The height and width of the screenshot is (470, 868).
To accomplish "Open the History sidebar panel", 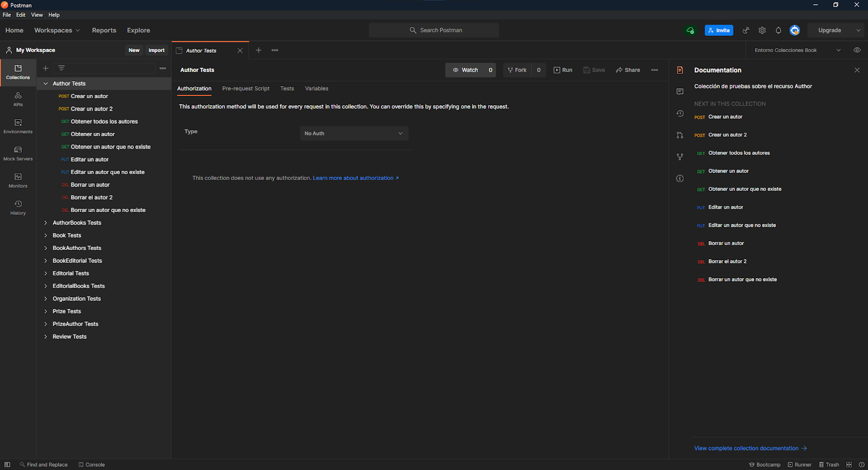I will point(18,208).
